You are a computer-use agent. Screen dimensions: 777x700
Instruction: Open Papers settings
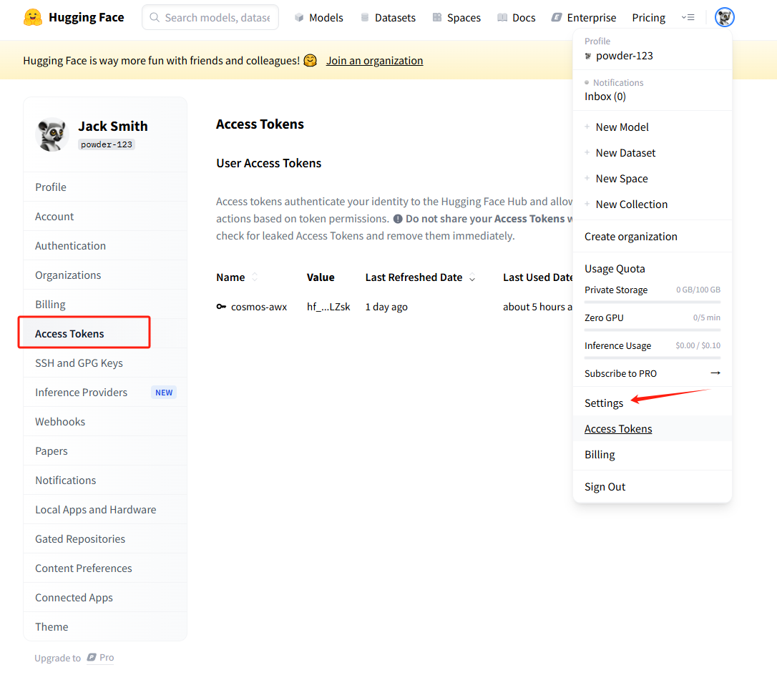coord(105,450)
